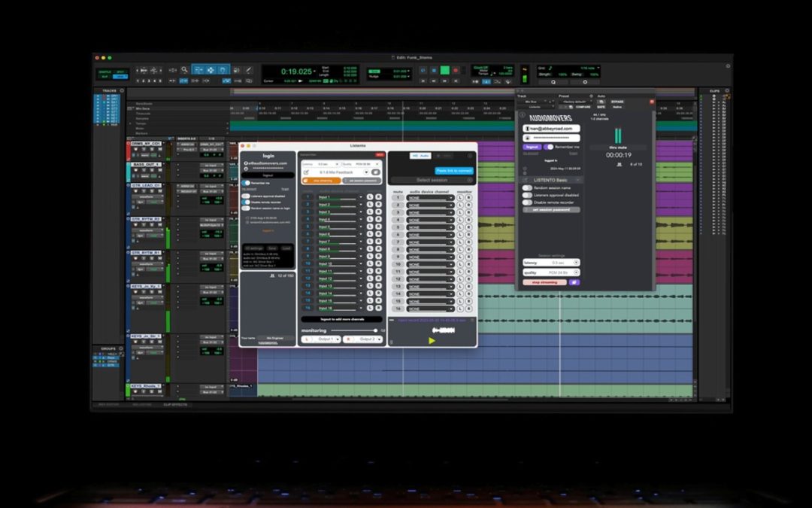Toggle Random session name in Audiomovers plugin
This screenshot has width=812, height=508.
pos(527,187)
